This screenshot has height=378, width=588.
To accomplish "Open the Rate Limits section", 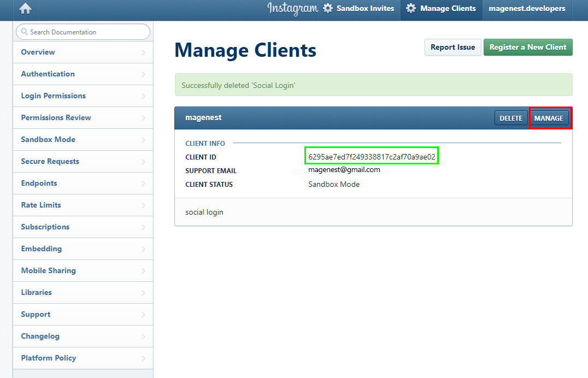I will [x=83, y=205].
